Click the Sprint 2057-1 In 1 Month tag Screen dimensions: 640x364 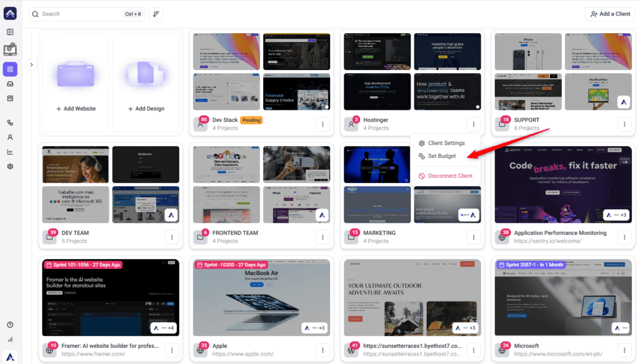531,265
